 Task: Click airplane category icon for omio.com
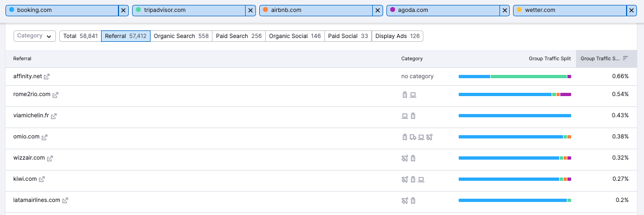click(x=430, y=137)
